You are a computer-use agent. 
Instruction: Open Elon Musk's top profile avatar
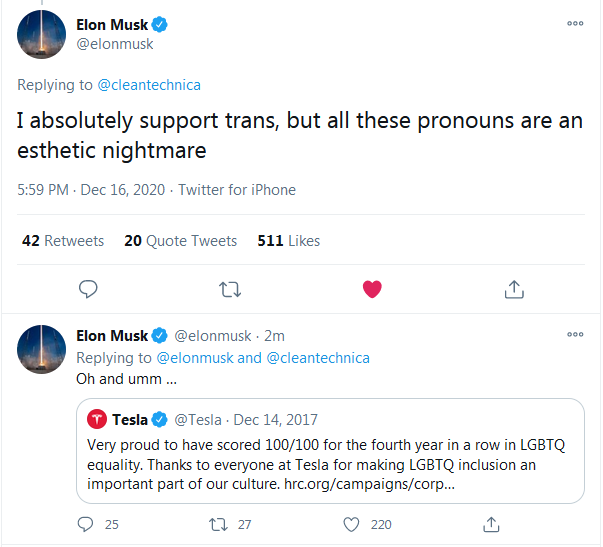click(42, 35)
